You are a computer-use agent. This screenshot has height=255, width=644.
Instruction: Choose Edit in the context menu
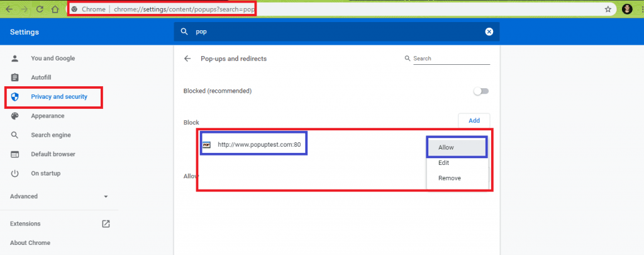457,163
